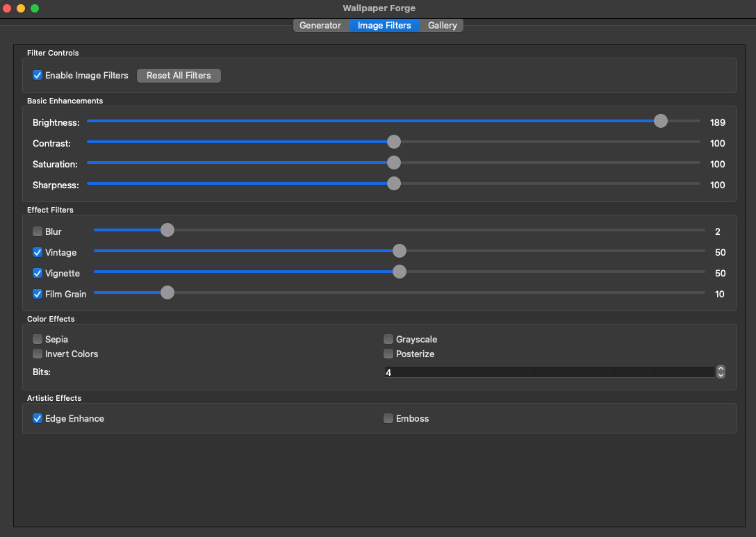Increase Bits value with the up arrow

(721, 369)
